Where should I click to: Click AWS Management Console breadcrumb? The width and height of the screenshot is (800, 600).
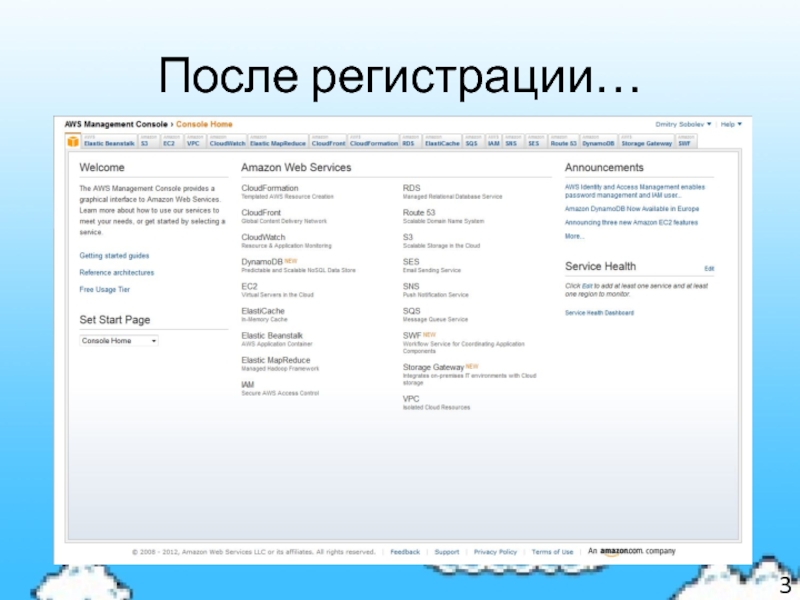click(x=116, y=124)
